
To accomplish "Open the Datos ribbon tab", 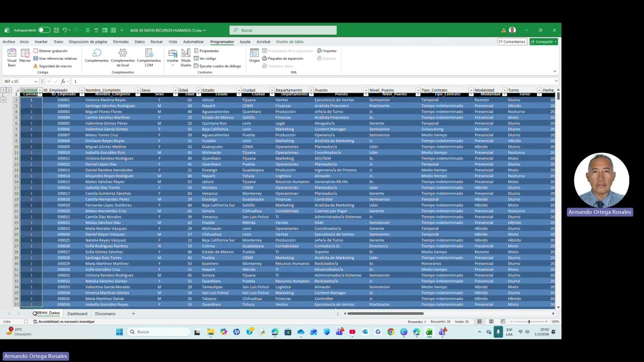I will [139, 42].
